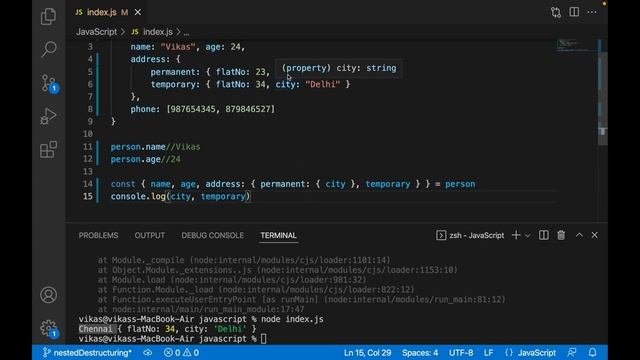Change file encoding UTF-8
The width and height of the screenshot is (640, 360).
pos(461,353)
